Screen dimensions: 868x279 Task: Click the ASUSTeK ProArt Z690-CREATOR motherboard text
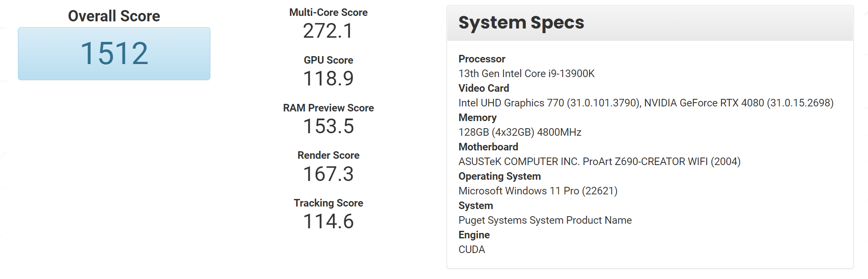click(599, 162)
